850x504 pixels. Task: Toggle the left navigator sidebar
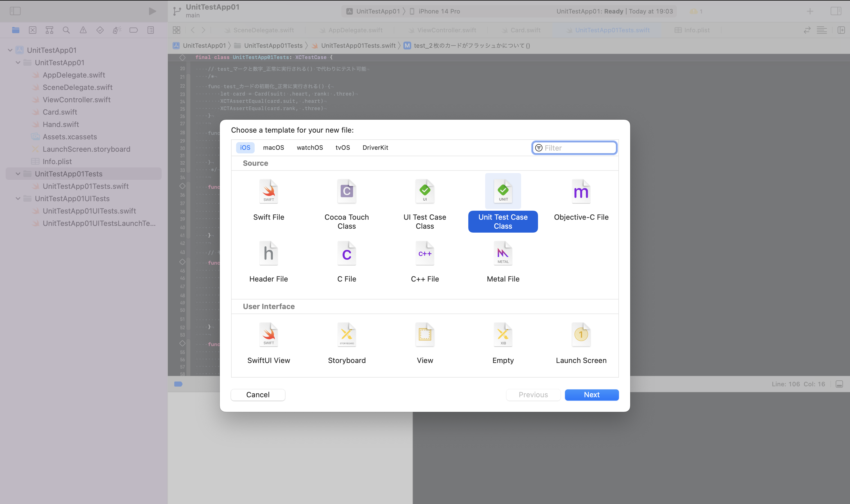(15, 11)
